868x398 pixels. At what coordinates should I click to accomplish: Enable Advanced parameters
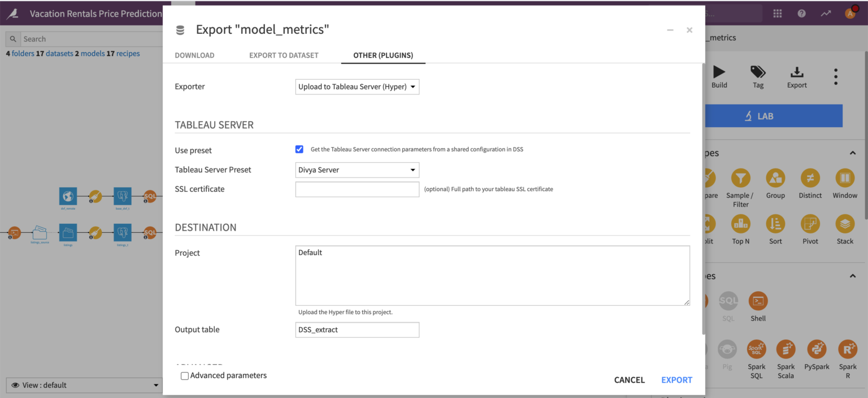(x=184, y=375)
